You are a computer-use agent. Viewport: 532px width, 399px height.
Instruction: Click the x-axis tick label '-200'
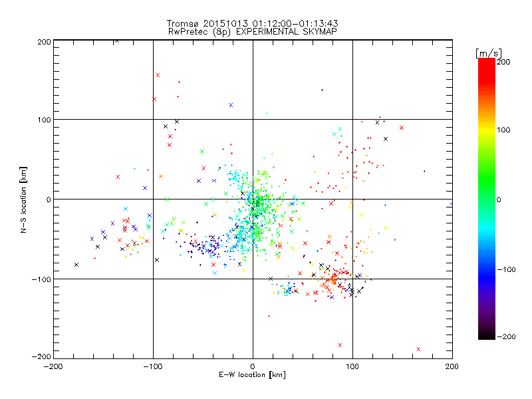click(x=53, y=366)
